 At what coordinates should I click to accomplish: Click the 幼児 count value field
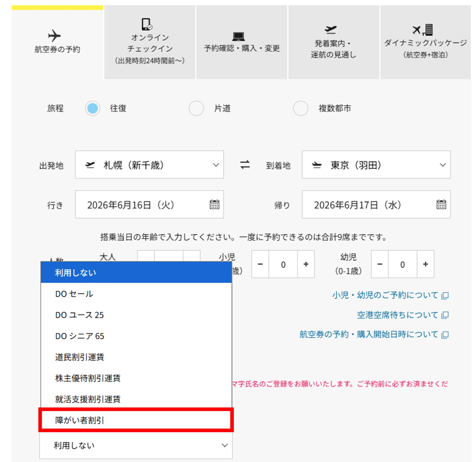pyautogui.click(x=403, y=264)
